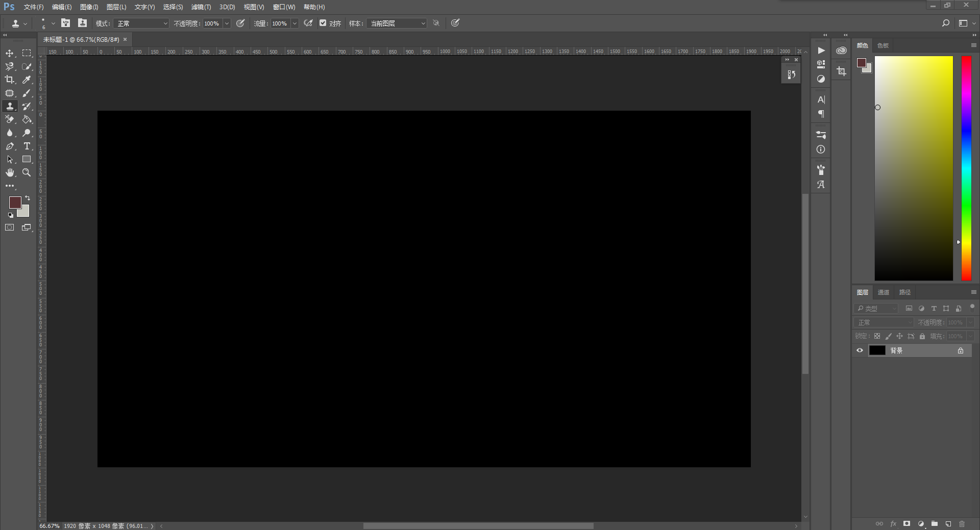Swap foreground and background colors

pos(28,198)
